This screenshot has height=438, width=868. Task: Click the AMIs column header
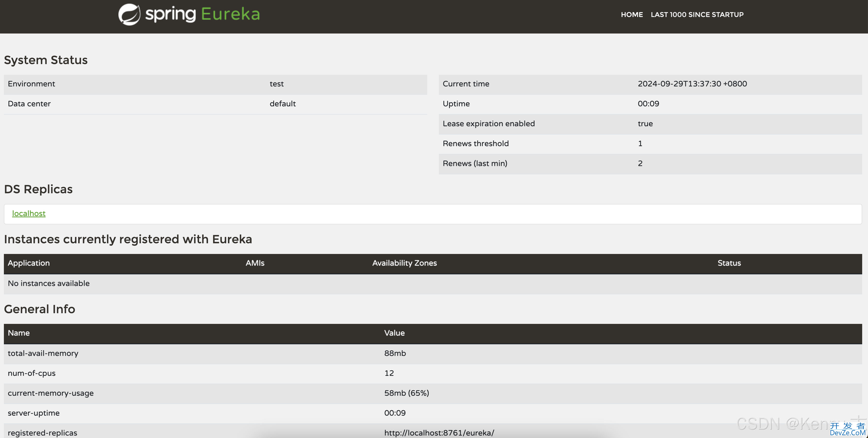[x=255, y=263]
